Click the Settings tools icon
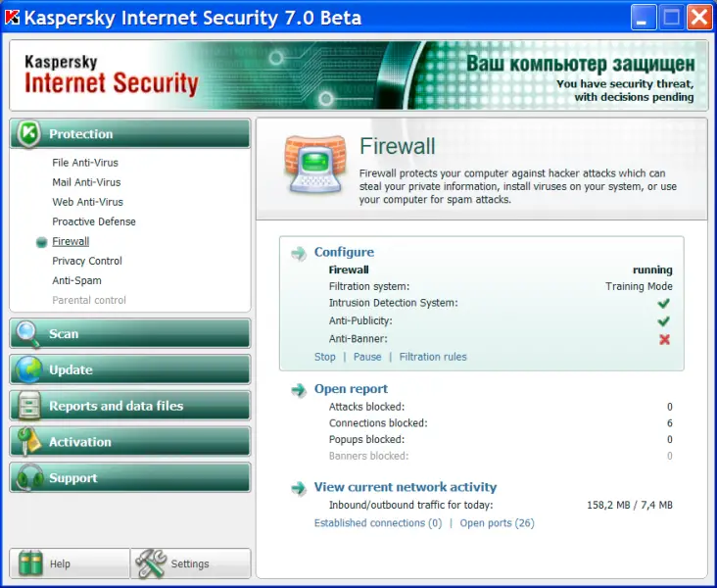717x588 pixels. [x=152, y=563]
